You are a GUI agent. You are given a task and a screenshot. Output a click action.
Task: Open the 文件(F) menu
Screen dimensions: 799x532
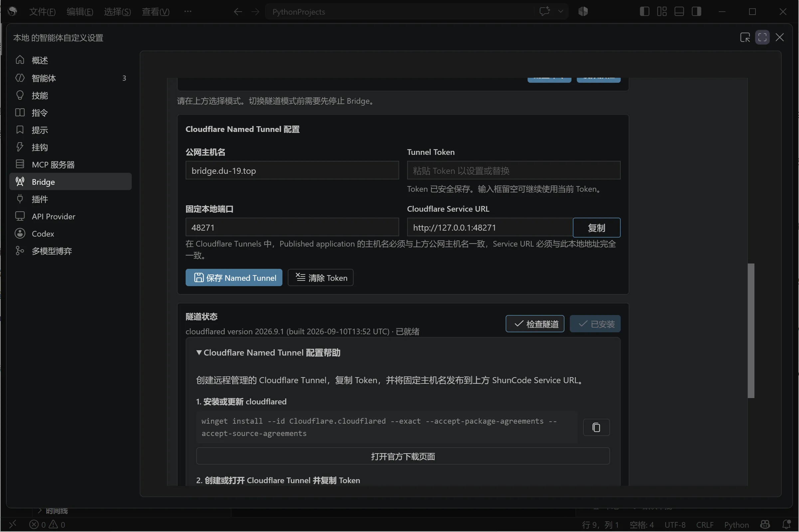coord(43,12)
